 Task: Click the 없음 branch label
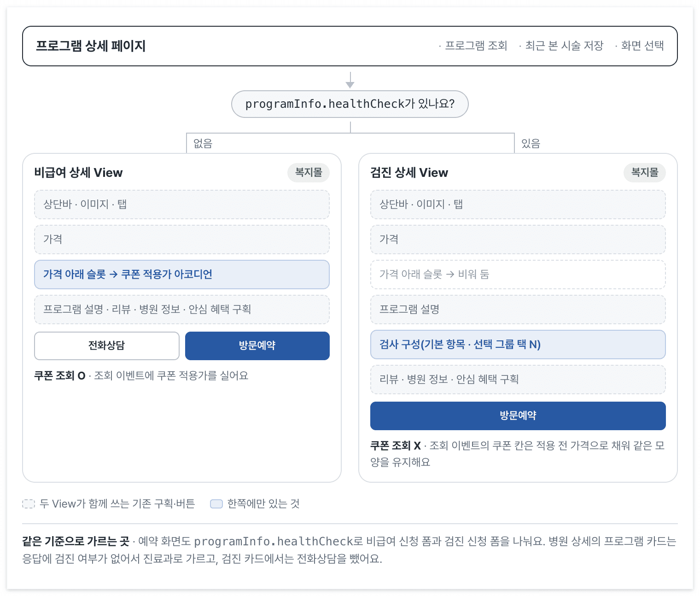point(203,144)
